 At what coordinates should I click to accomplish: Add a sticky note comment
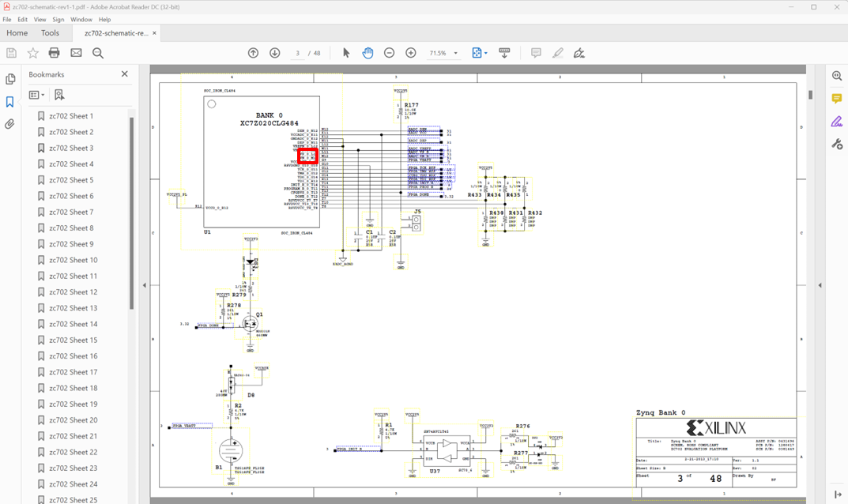536,53
